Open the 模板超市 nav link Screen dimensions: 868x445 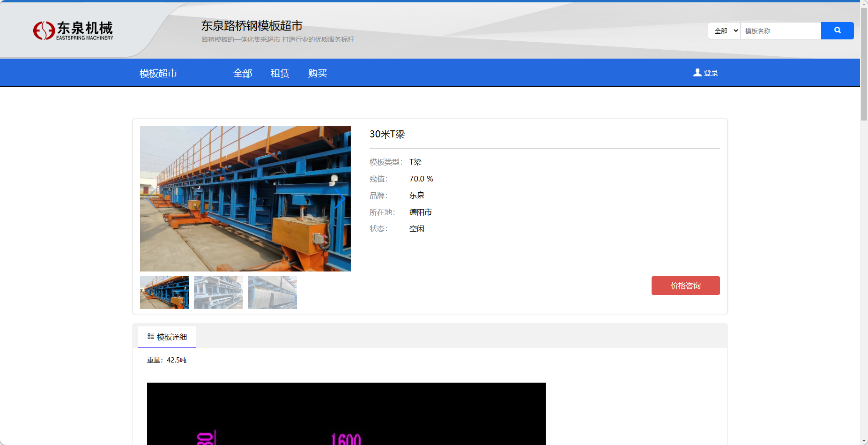[158, 73]
